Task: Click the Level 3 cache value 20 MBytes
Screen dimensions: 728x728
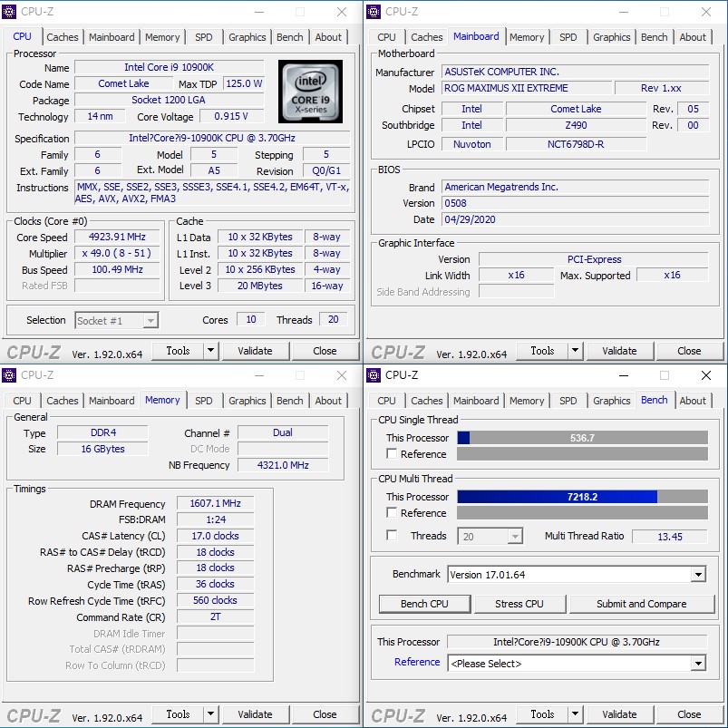Action: click(260, 286)
